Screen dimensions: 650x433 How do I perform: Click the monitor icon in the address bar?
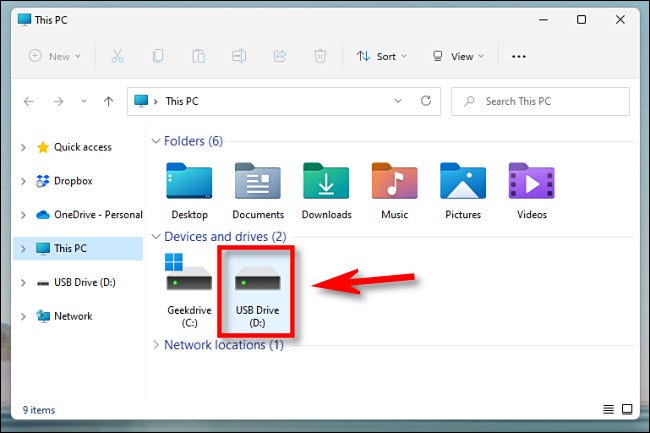coord(141,101)
